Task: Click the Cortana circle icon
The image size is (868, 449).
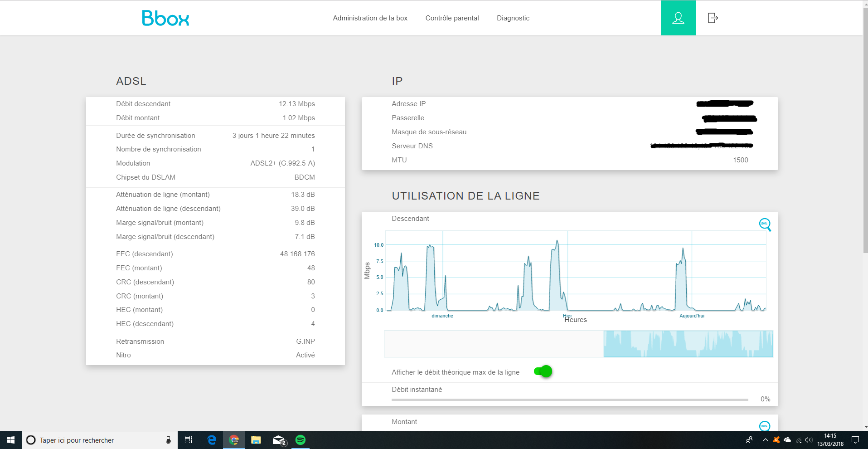Action: (31, 440)
